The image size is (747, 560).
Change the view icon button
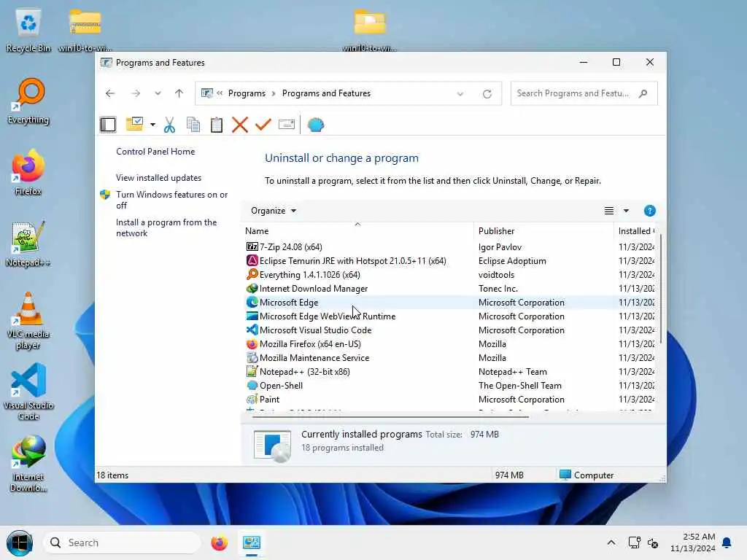click(609, 211)
